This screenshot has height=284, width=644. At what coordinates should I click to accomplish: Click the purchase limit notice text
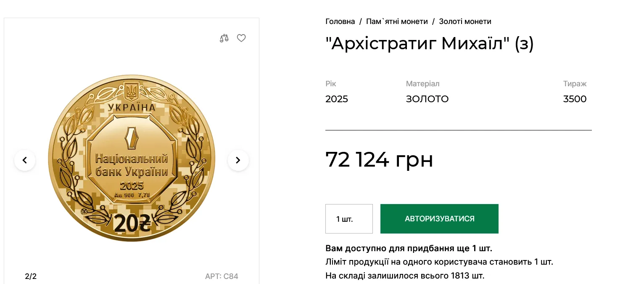click(440, 262)
